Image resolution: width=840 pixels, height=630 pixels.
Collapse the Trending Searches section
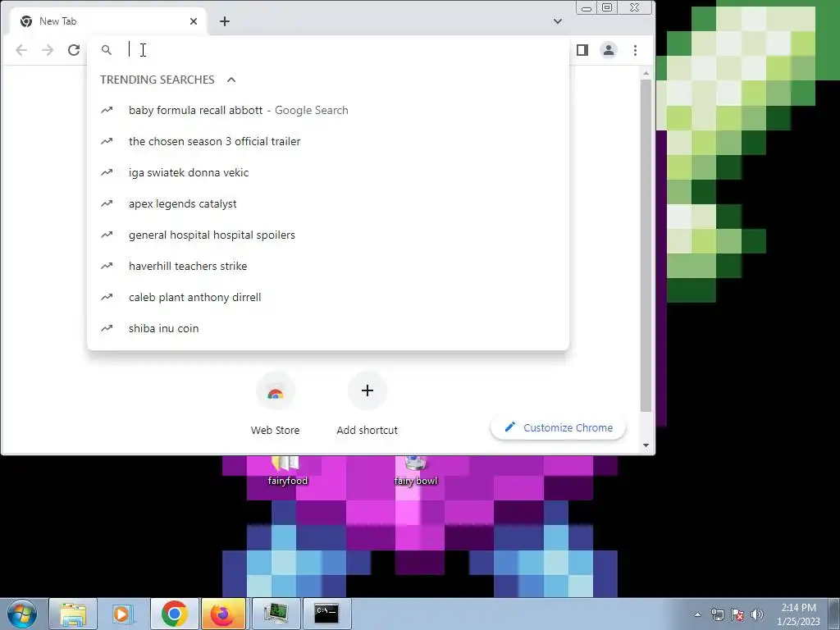pos(231,80)
